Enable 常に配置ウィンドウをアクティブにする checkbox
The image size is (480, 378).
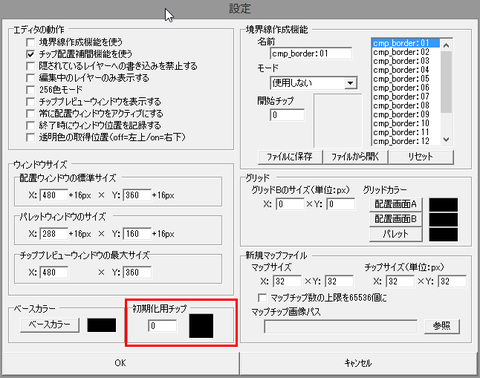(x=30, y=114)
